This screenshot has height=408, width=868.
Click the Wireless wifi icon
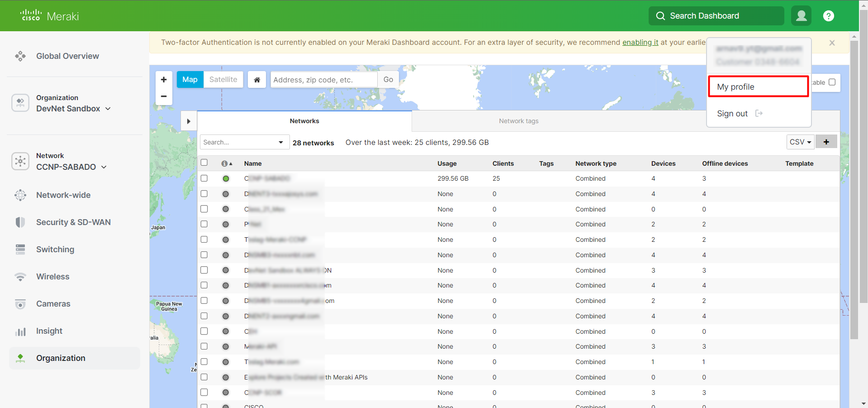coord(20,277)
